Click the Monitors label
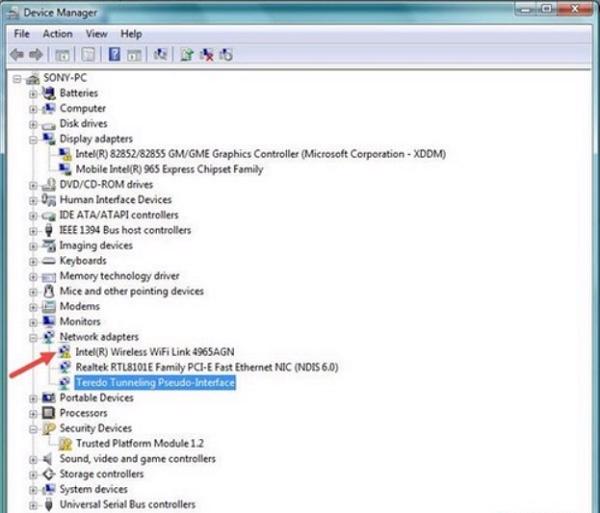The height and width of the screenshot is (513, 600). [80, 321]
